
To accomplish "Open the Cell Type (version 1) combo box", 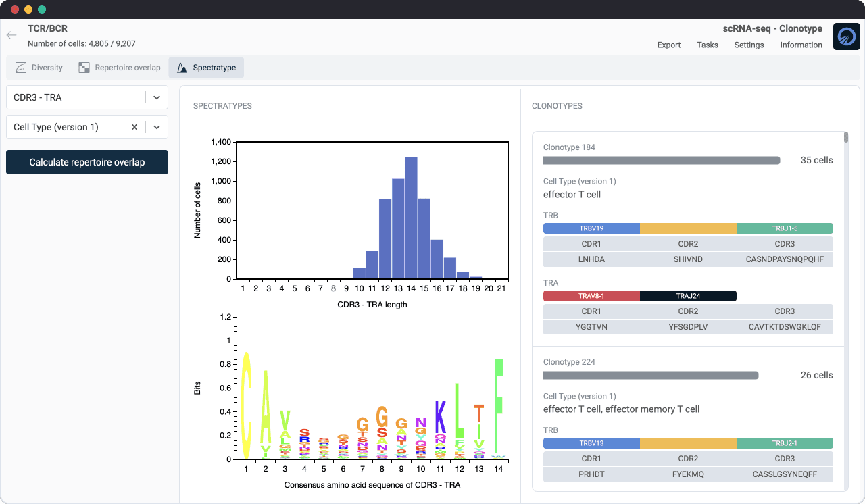I will (x=87, y=127).
